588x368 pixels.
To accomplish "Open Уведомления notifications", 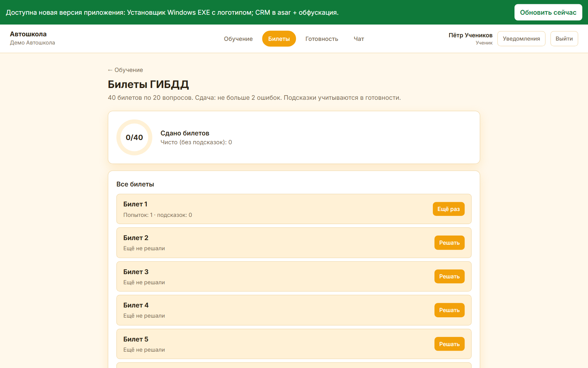I will click(521, 39).
